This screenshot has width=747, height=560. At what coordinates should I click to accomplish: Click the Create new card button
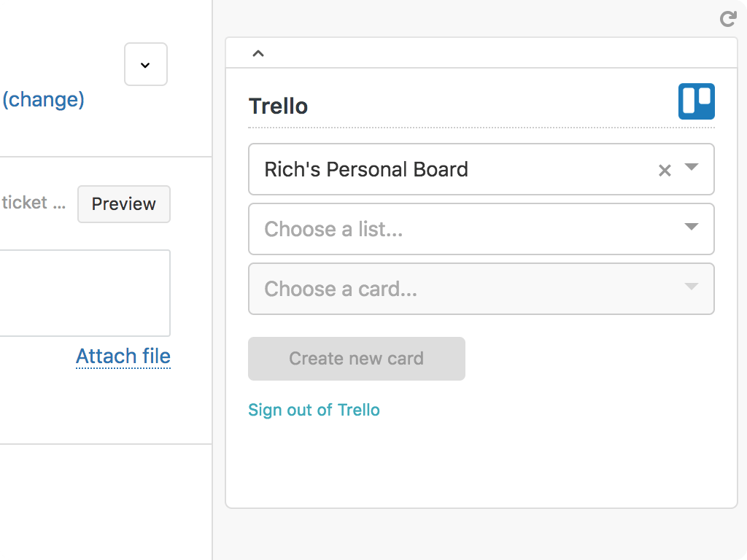coord(356,359)
